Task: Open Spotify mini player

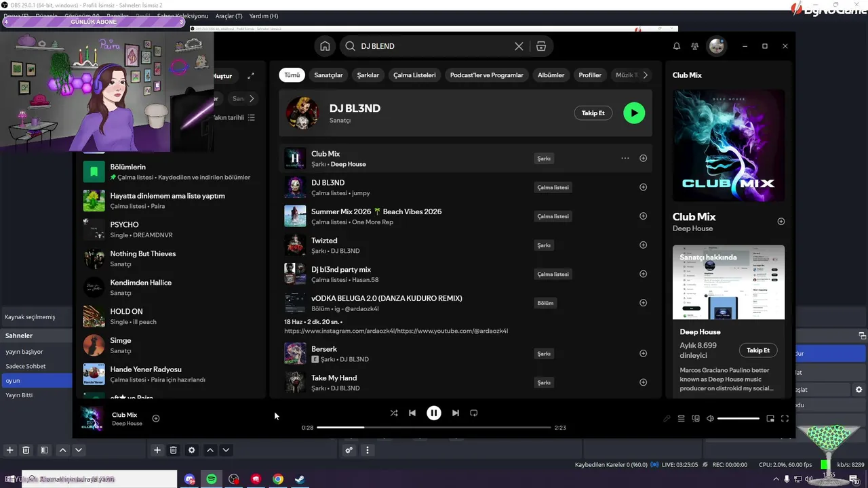Action: [770, 419]
